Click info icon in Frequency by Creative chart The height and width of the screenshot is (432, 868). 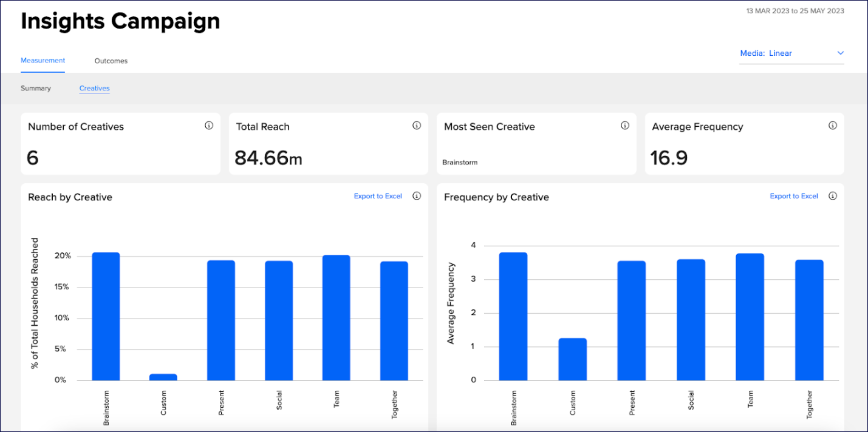(x=833, y=196)
